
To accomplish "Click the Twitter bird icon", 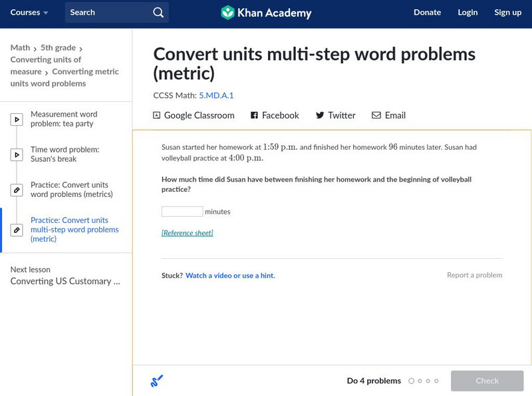I will 320,115.
